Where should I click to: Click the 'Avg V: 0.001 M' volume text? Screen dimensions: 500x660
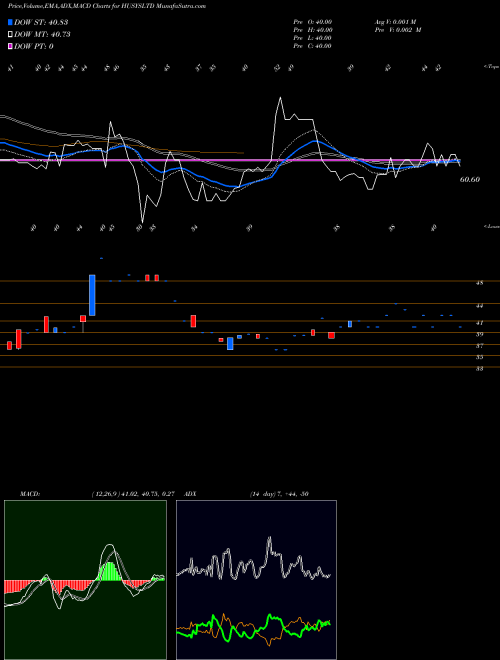395,21
